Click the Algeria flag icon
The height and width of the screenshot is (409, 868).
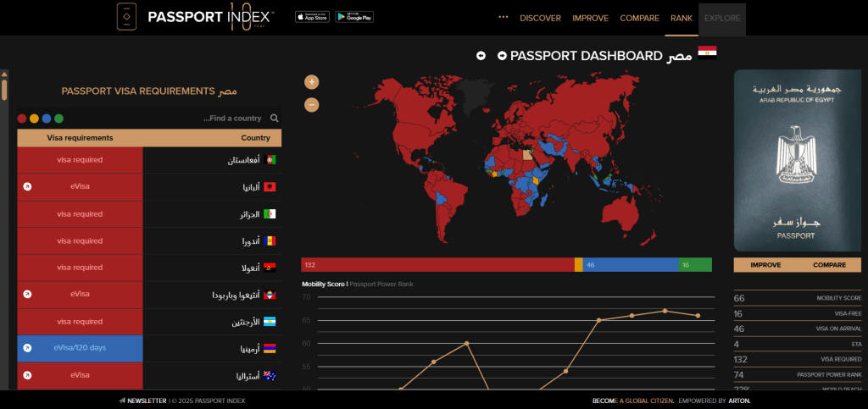[x=270, y=214]
